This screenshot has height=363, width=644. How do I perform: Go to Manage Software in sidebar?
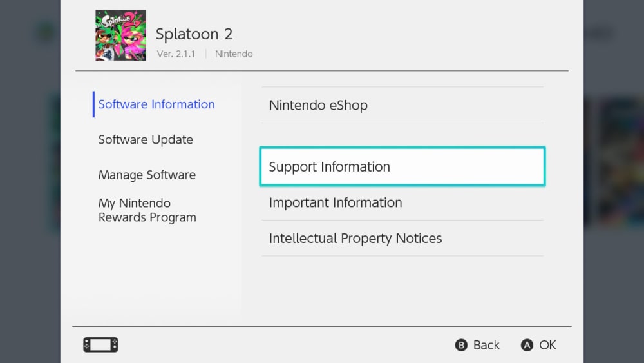[147, 175]
